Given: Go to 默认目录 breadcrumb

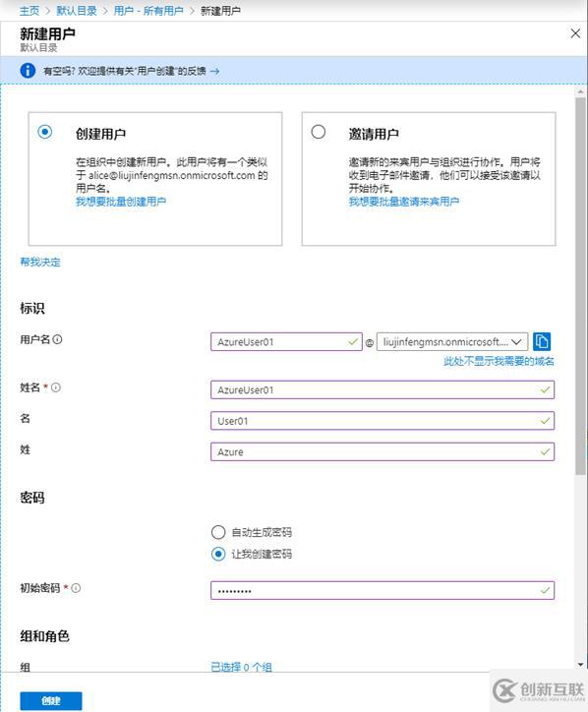Looking at the screenshot, I should [77, 11].
